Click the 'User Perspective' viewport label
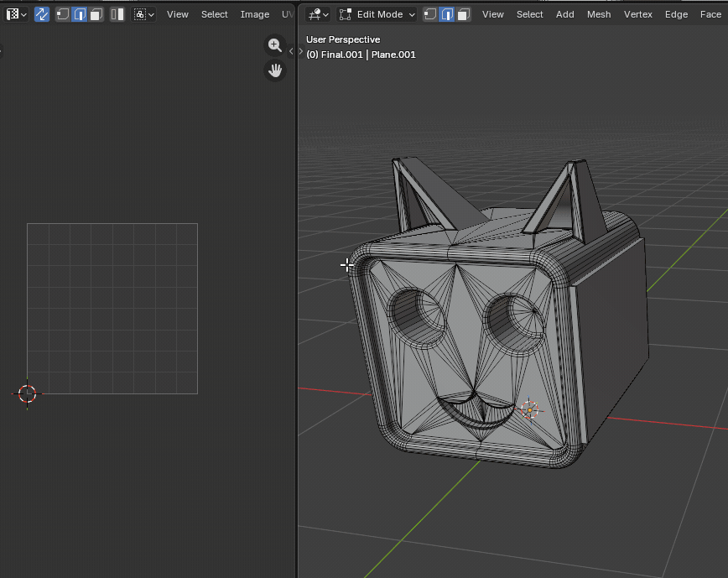This screenshot has height=578, width=728. (x=343, y=39)
